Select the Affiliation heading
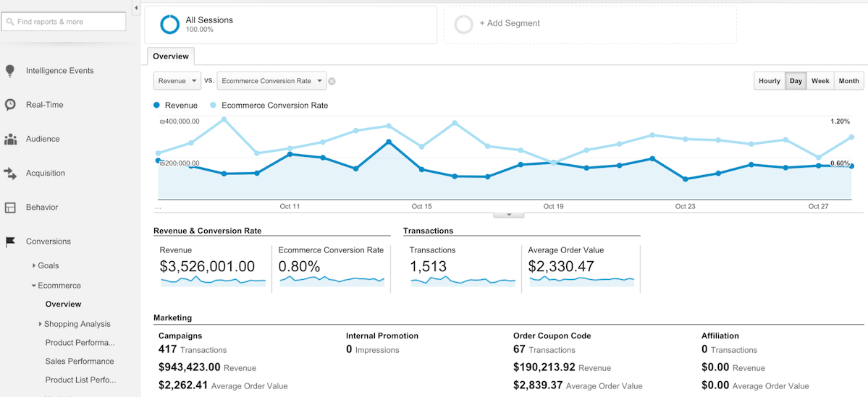Image resolution: width=868 pixels, height=397 pixels. pos(720,336)
